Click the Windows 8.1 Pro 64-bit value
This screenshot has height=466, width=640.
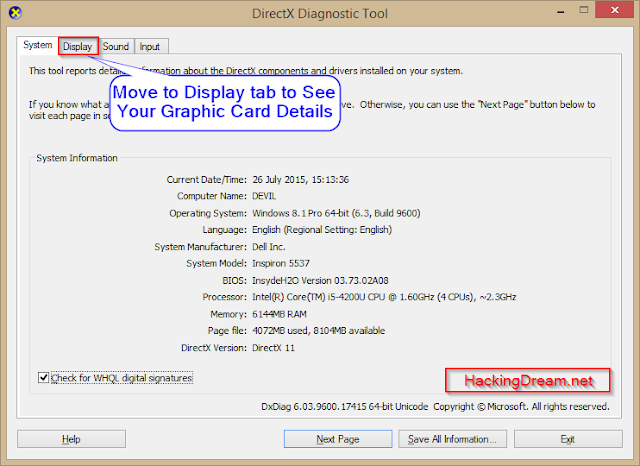336,213
